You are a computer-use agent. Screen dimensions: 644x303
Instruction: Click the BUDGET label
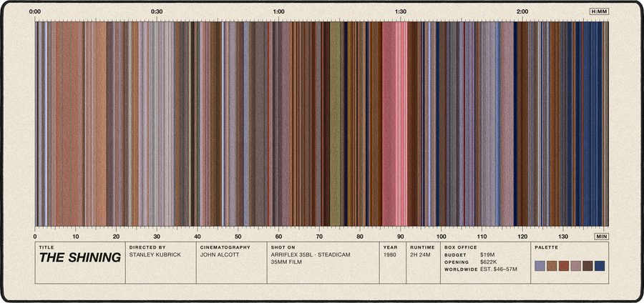click(454, 255)
